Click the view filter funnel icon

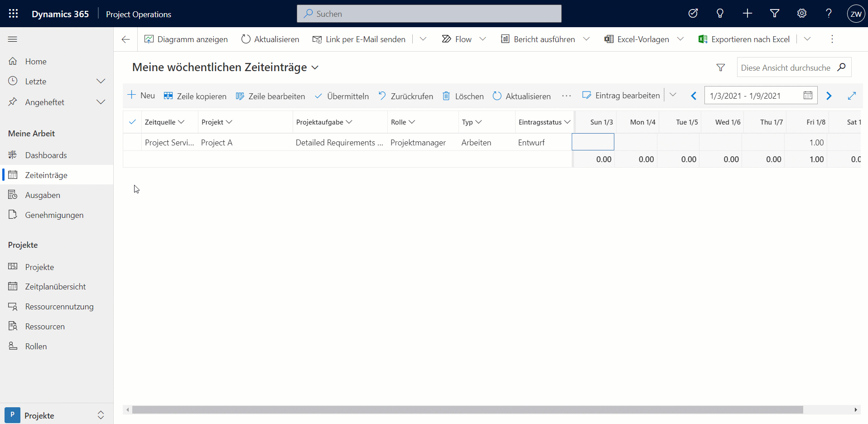[721, 67]
